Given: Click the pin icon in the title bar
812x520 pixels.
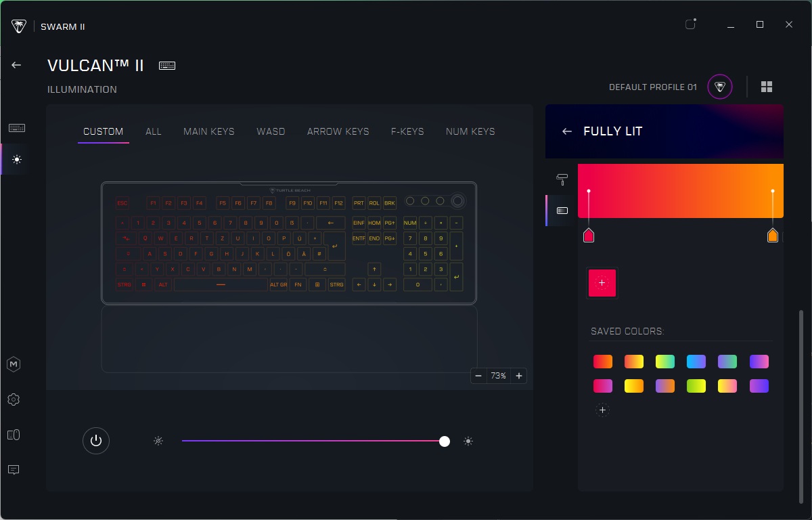Looking at the screenshot, I should coord(690,24).
